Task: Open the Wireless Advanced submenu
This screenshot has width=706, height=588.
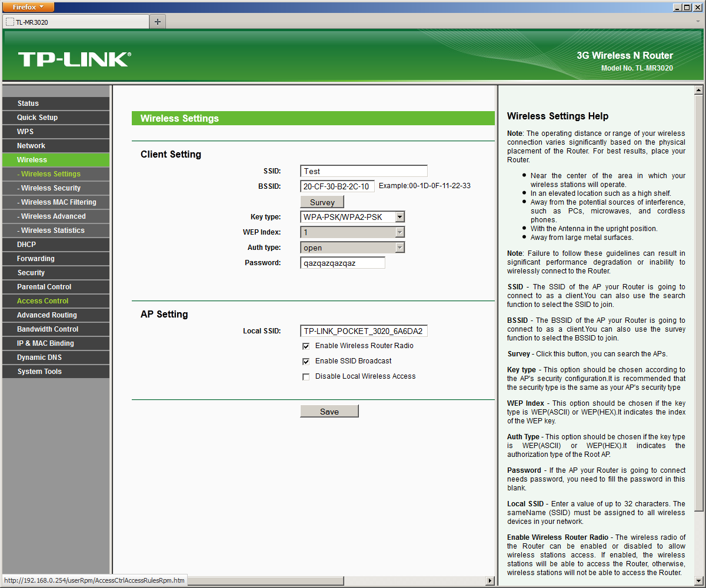Action: (56, 216)
